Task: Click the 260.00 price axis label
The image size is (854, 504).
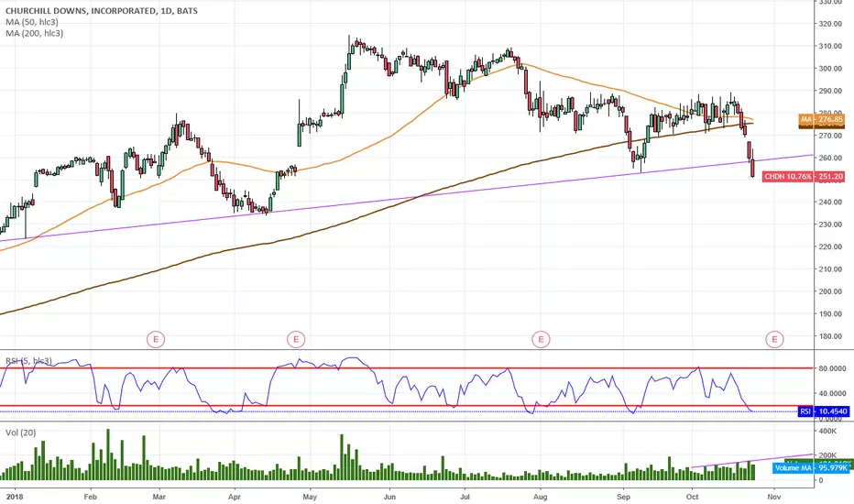Action: 831,158
